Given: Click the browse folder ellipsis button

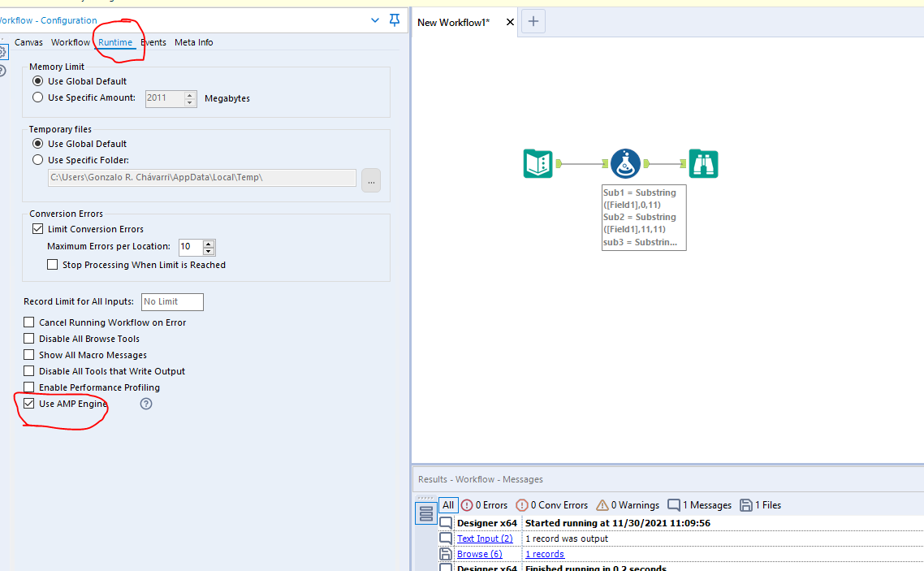Looking at the screenshot, I should pos(370,181).
